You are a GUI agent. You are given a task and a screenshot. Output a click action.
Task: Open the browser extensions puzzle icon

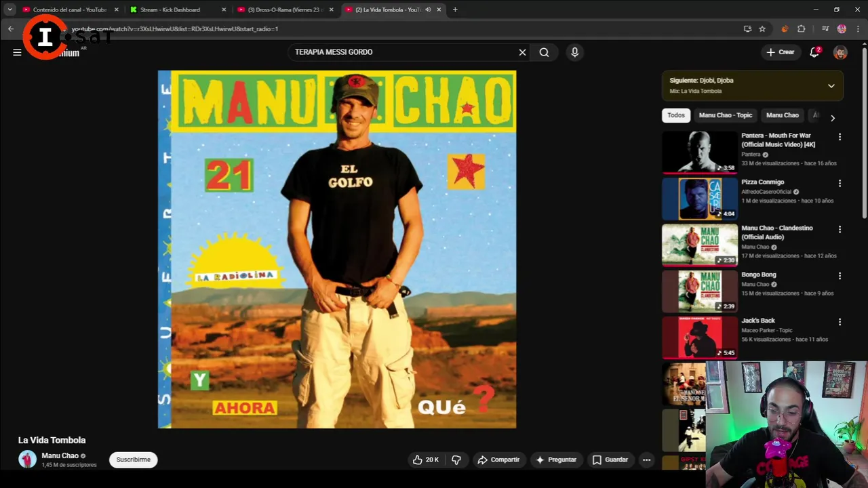coord(802,28)
